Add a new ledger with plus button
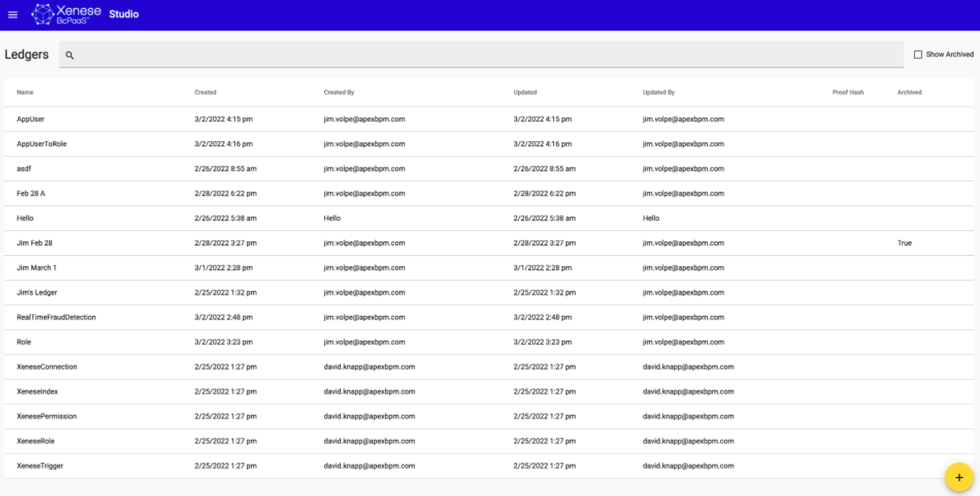This screenshot has height=496, width=980. [959, 477]
